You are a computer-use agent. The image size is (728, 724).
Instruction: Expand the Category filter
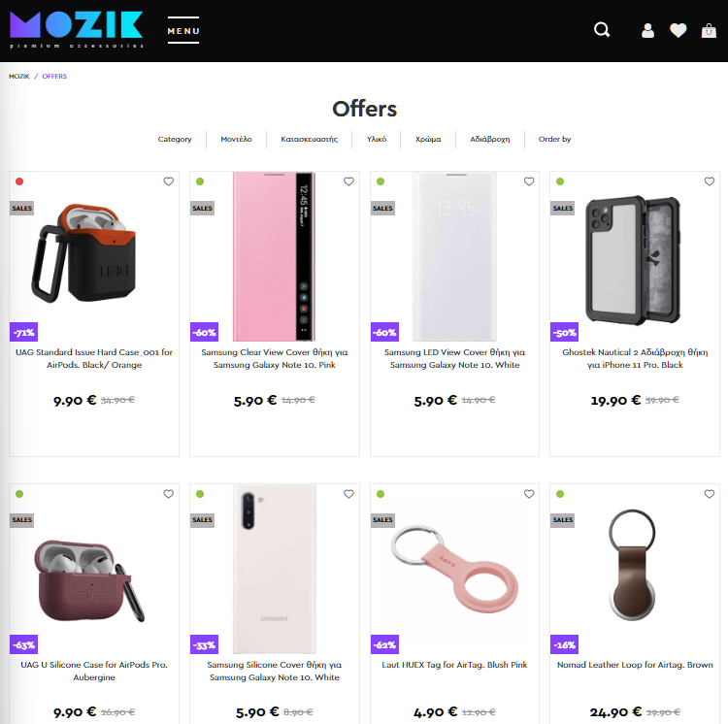pos(175,139)
